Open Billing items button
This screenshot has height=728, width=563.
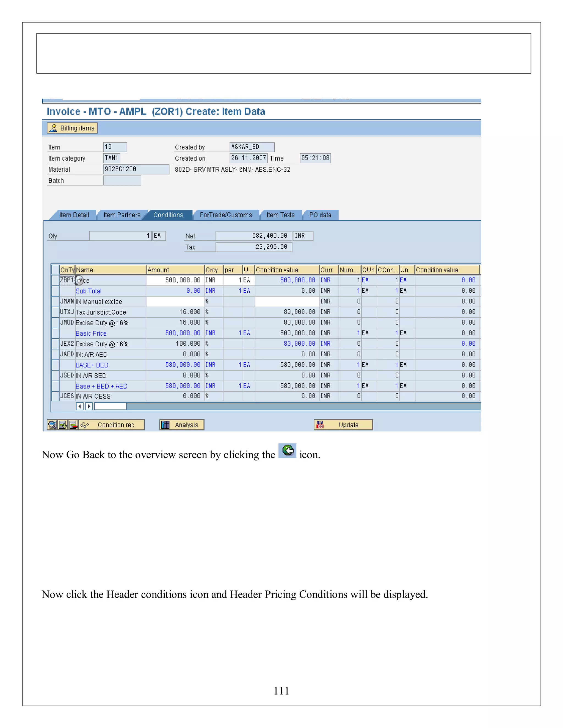coord(72,128)
